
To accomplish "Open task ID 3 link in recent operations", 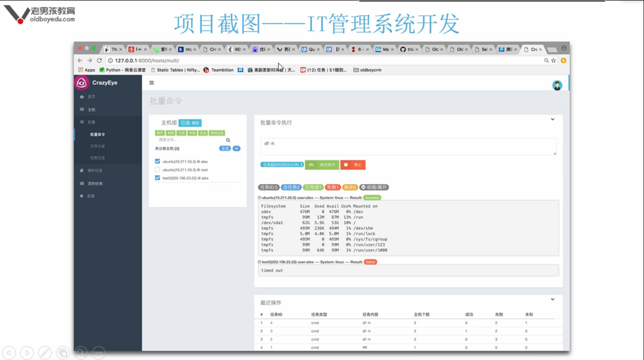I will pyautogui.click(x=271, y=331).
